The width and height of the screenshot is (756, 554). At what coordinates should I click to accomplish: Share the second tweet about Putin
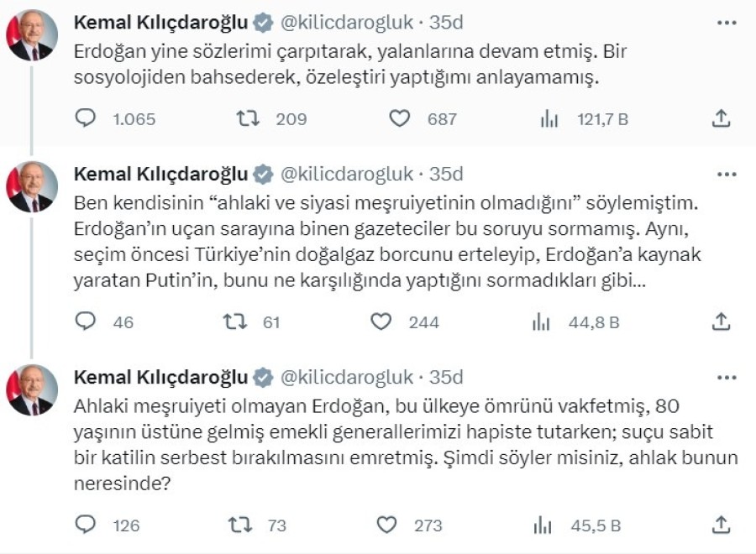(x=721, y=321)
